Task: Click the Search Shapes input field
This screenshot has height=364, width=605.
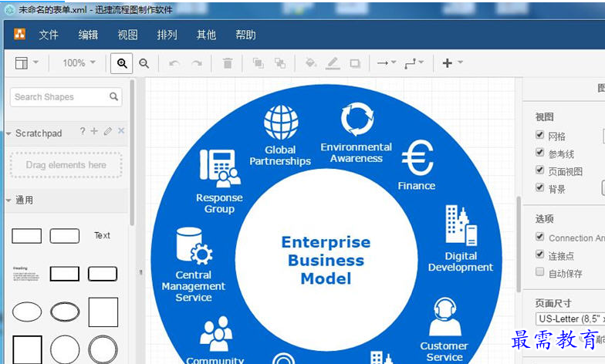Action: pos(66,97)
